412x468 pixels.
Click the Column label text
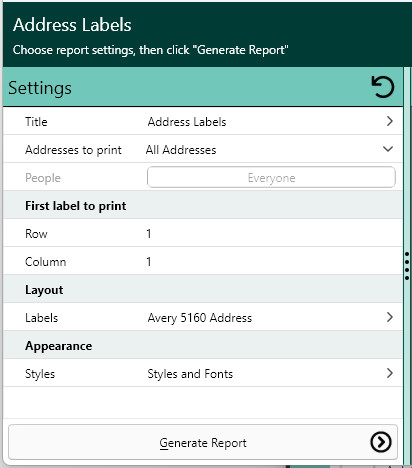(x=45, y=262)
